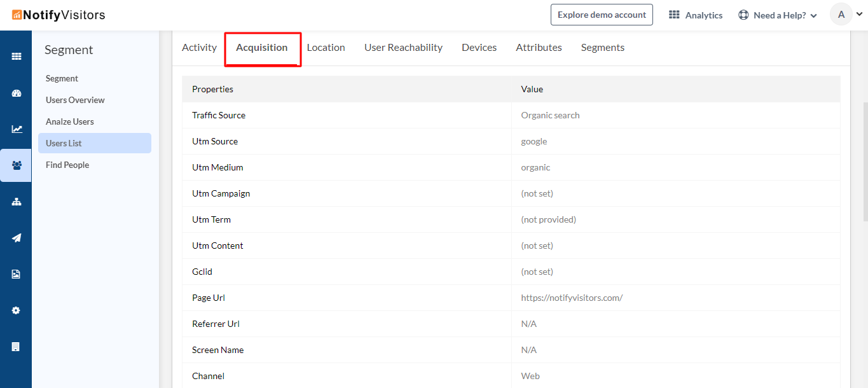The width and height of the screenshot is (868, 388).
Task: Click the Properties column header
Action: click(x=212, y=90)
